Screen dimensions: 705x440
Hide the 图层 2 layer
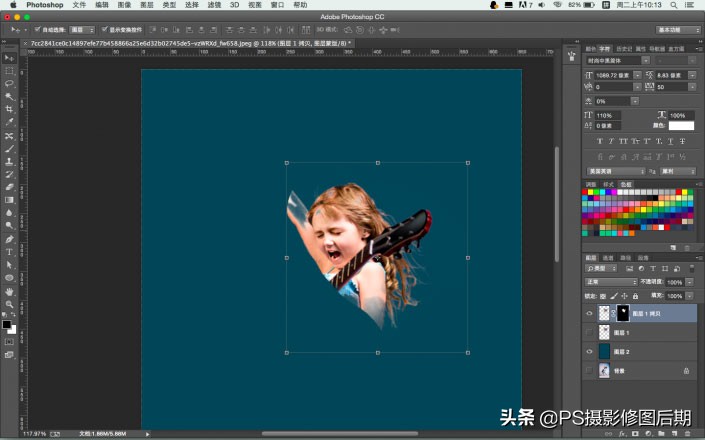588,351
